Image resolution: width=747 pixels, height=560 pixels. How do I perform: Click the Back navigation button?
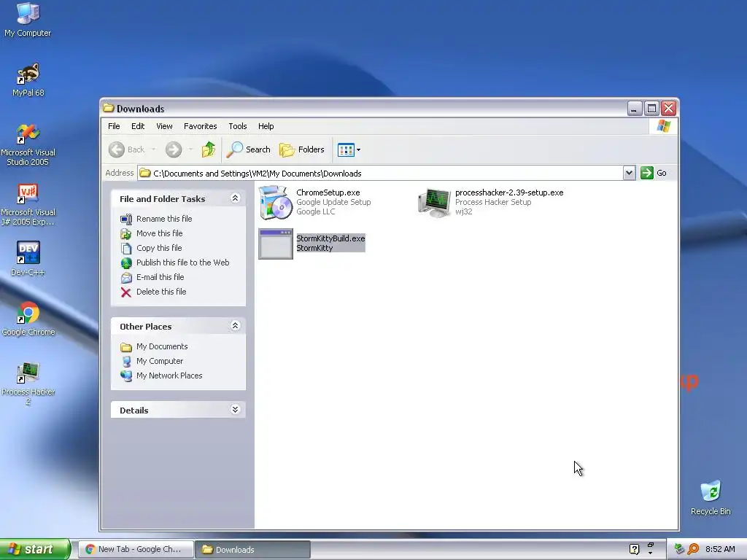coord(126,149)
